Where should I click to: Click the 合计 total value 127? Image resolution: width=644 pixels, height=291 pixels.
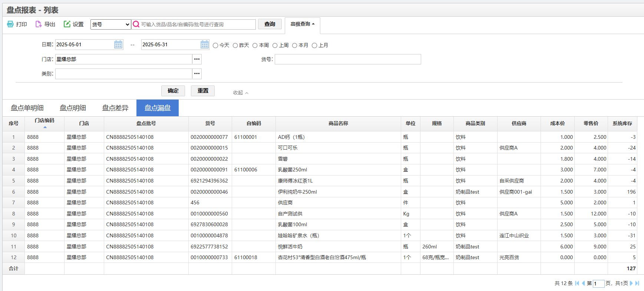click(631, 268)
